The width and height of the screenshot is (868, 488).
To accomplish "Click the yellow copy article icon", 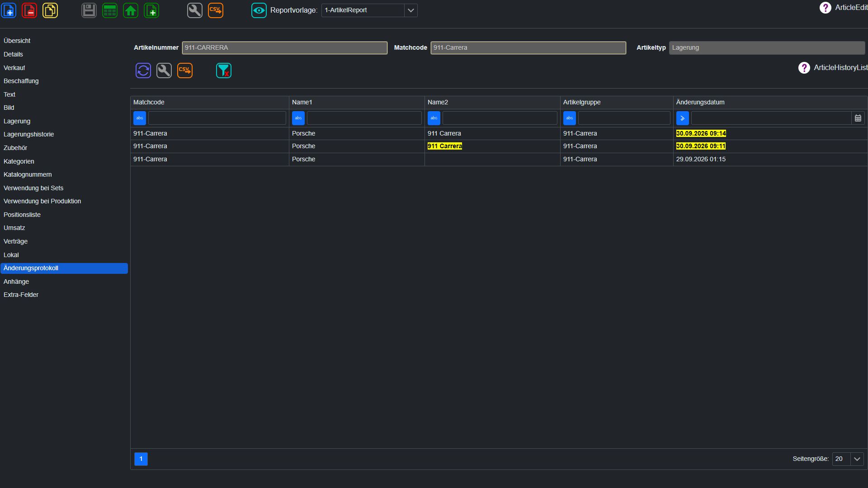I will point(50,10).
